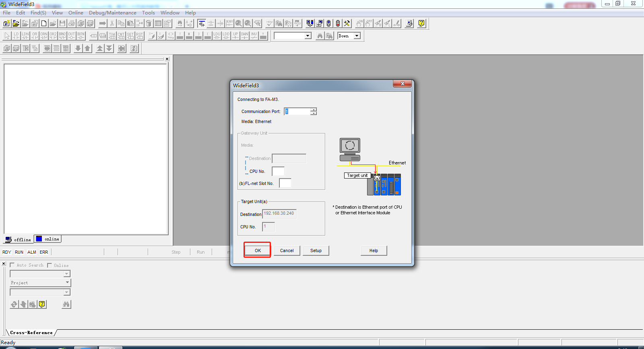Select the arrow pointer tool

coord(7,36)
